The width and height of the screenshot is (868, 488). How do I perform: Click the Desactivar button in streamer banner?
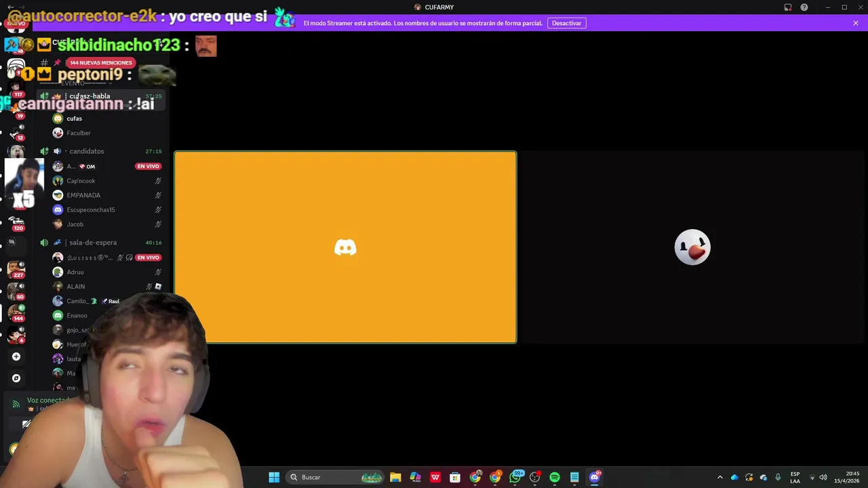tap(566, 23)
